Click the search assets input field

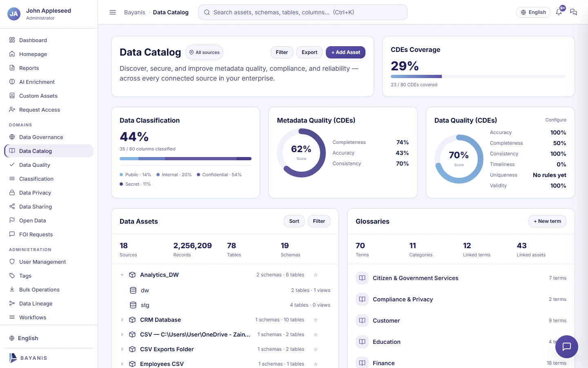point(303,12)
